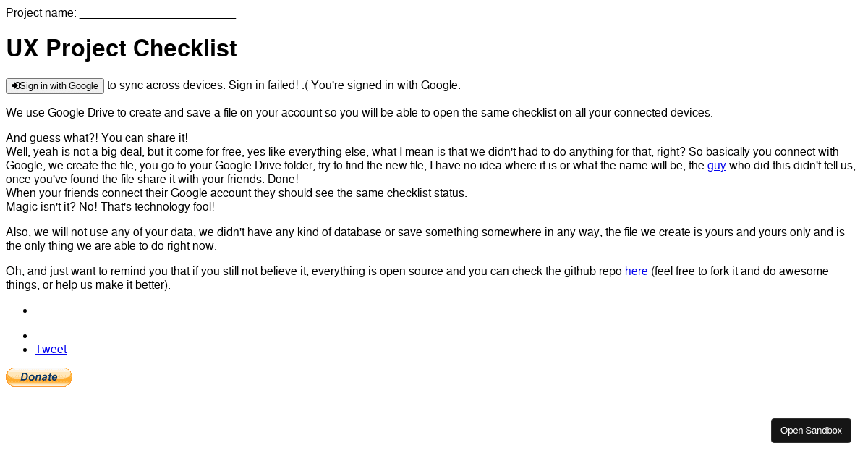Viewport: 868px width, 456px height.
Task: Follow the 'guy' hyperlink
Action: [x=715, y=165]
